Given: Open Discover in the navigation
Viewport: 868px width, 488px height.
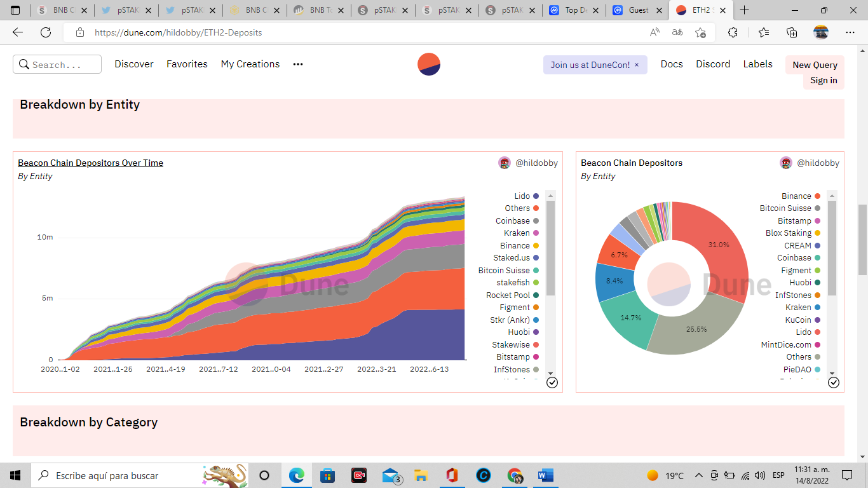Looking at the screenshot, I should pos(134,64).
